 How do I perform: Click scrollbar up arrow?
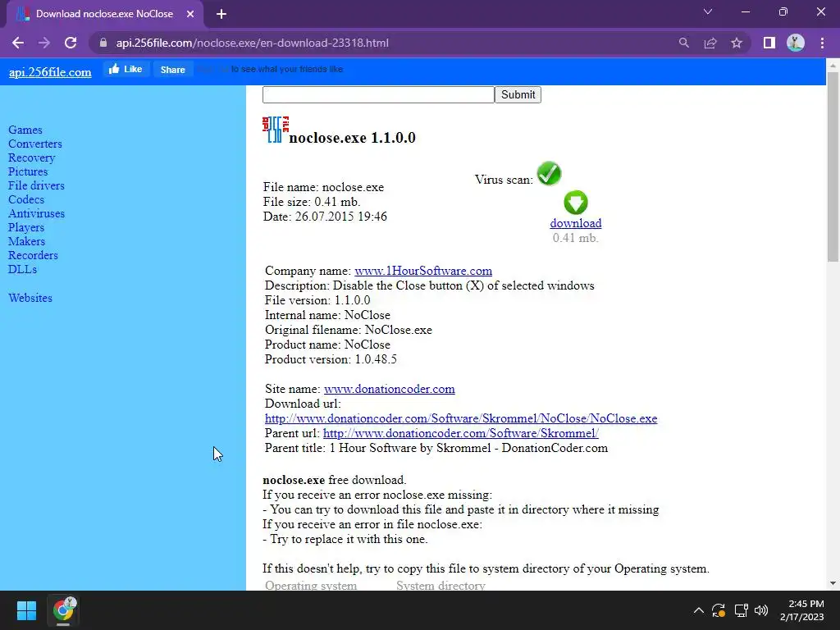(833, 65)
